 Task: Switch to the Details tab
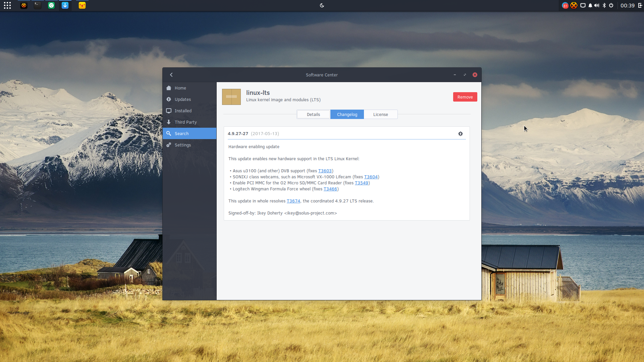(313, 114)
